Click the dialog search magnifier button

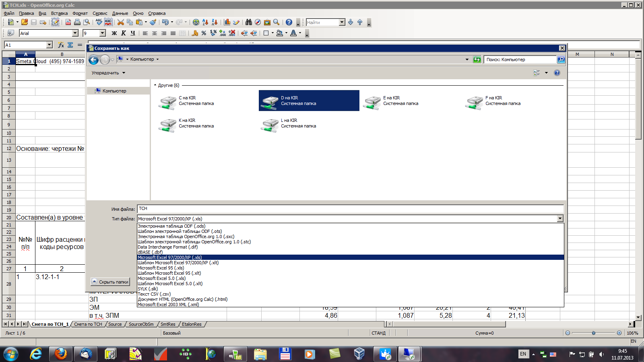pos(561,60)
